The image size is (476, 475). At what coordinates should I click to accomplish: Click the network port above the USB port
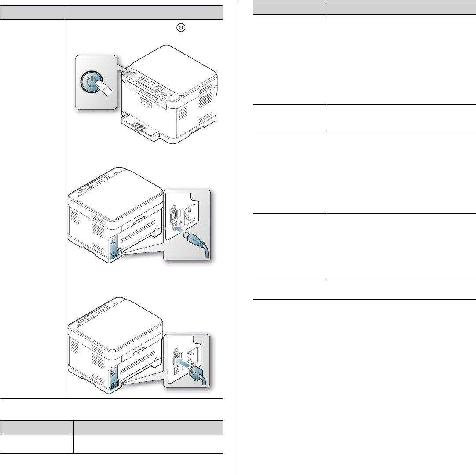point(173,215)
